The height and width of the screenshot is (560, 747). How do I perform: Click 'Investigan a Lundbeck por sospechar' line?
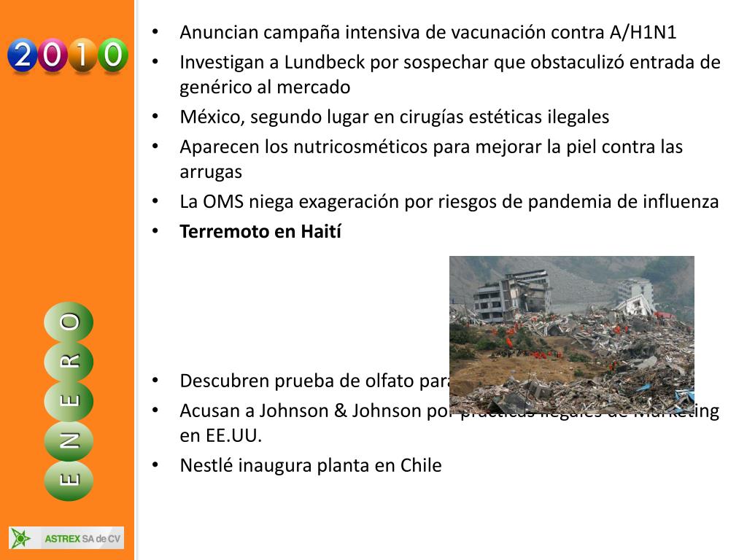pyautogui.click(x=449, y=63)
